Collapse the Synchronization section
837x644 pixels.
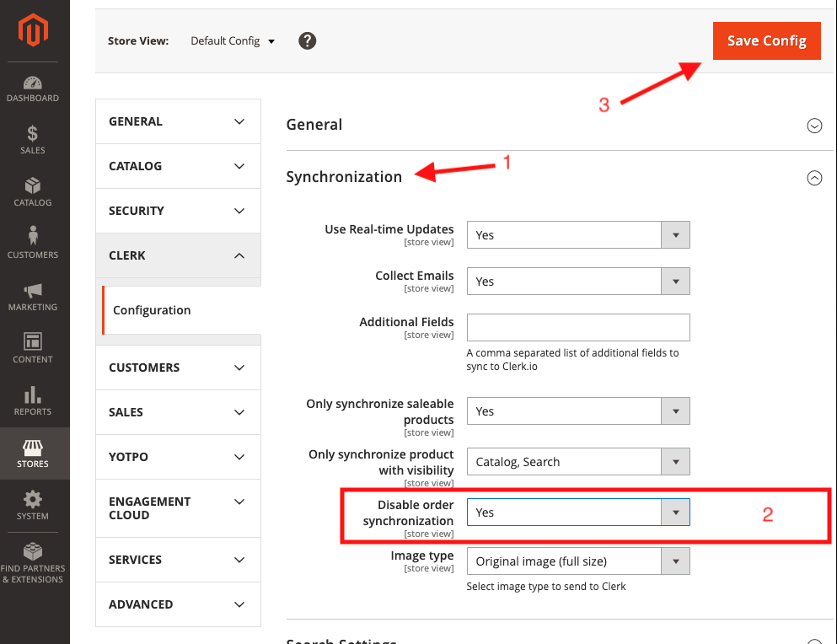pos(814,178)
